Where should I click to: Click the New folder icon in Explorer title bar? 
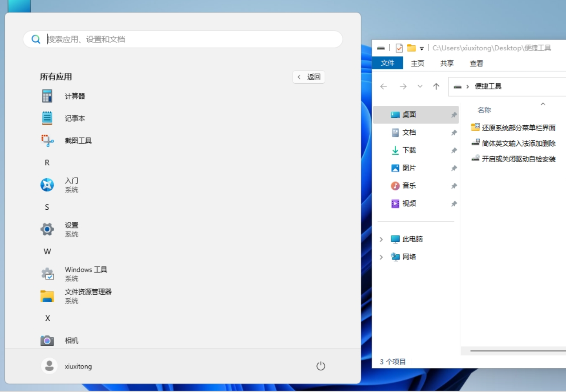tap(411, 48)
